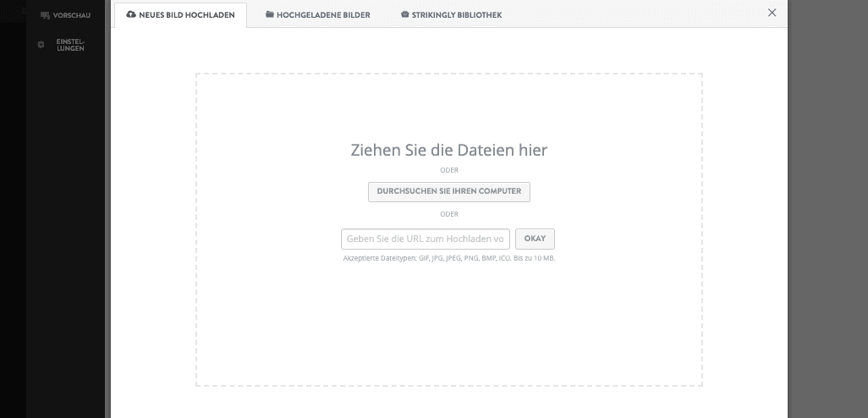Click the folder icon beside Hochgeladene Bilder
Image resolution: width=868 pixels, height=418 pixels.
coord(270,14)
